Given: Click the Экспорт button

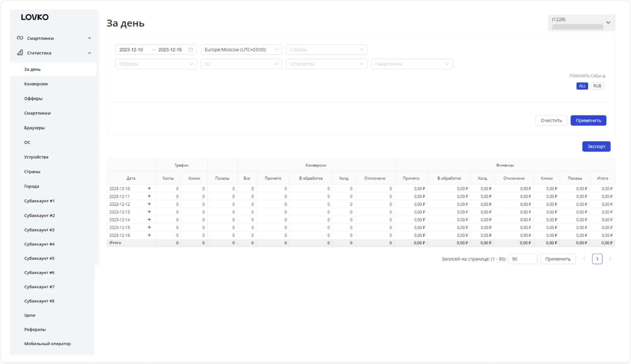Looking at the screenshot, I should pos(596,146).
